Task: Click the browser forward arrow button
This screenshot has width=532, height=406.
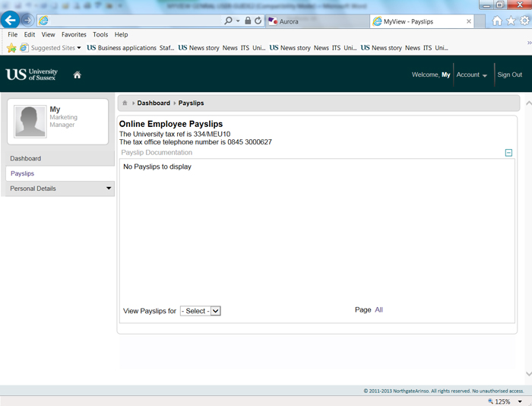Action: click(28, 21)
